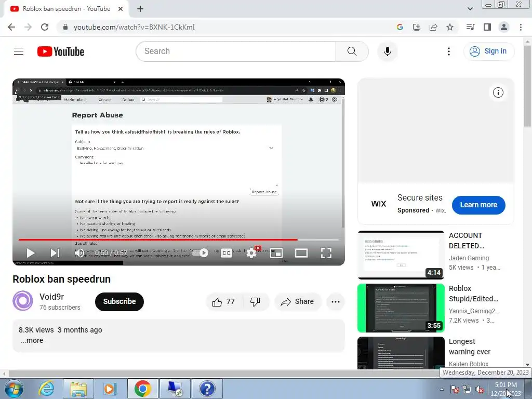Share the Roblox ban speedrun video
Image resolution: width=532 pixels, height=399 pixels.
click(x=298, y=302)
